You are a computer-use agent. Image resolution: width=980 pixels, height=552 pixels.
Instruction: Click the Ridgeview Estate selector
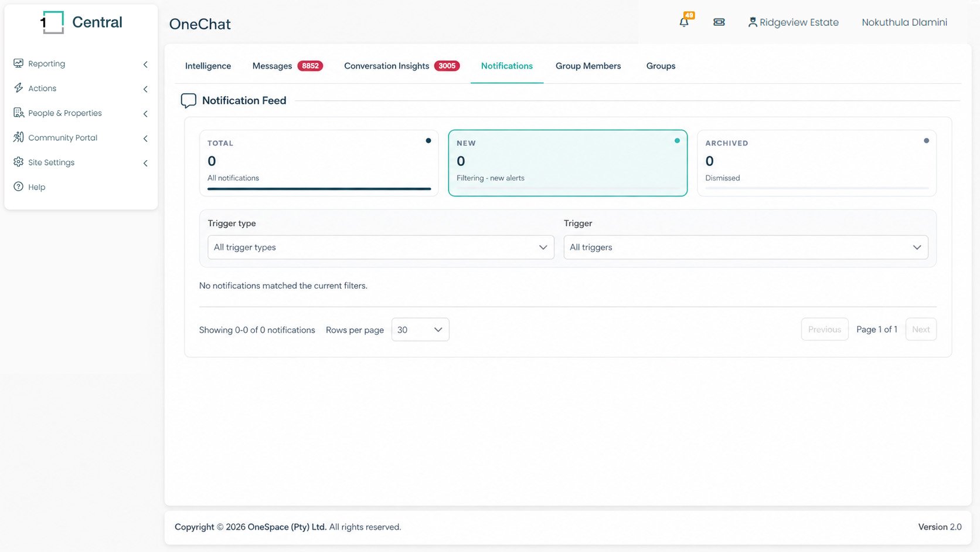pos(794,22)
